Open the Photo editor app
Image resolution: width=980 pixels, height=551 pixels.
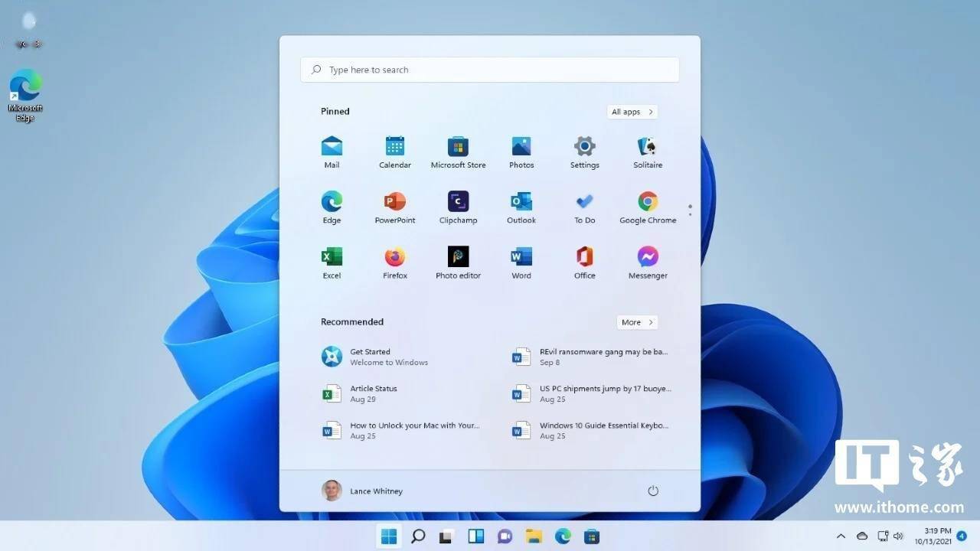pyautogui.click(x=458, y=262)
